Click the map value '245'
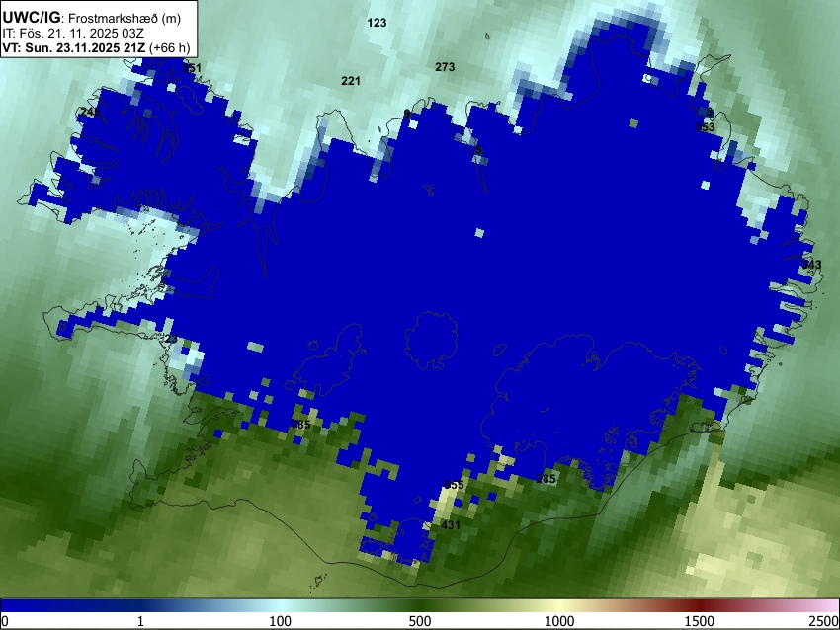Viewport: 840px width, 630px height. point(90,112)
